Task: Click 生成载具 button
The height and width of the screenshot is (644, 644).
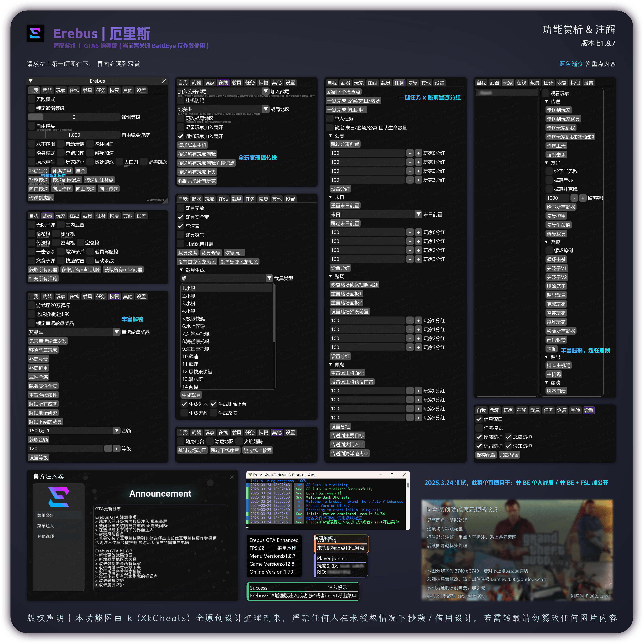Action: pos(191,395)
